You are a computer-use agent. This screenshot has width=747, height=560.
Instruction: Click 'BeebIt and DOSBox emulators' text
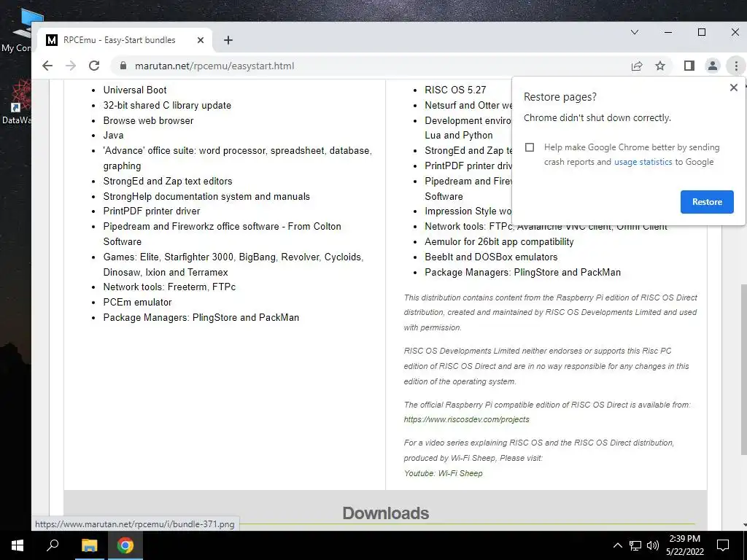(491, 257)
